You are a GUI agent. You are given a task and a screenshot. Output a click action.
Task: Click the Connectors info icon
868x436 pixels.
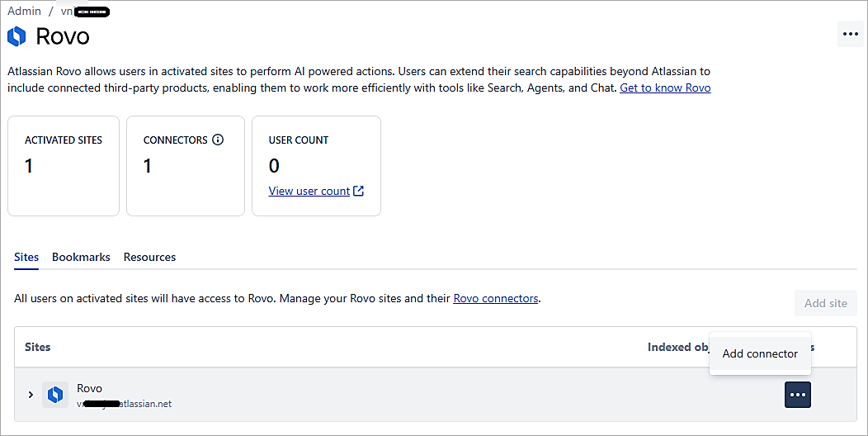218,140
